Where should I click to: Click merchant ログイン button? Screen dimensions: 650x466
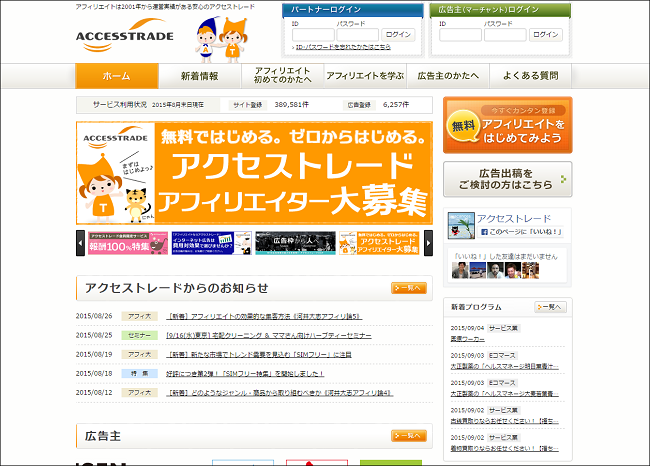click(546, 34)
